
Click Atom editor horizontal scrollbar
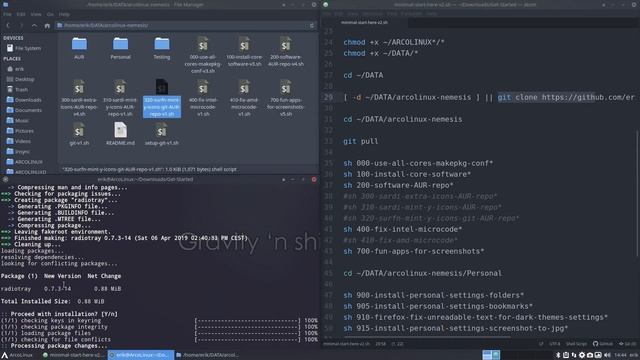point(427,337)
